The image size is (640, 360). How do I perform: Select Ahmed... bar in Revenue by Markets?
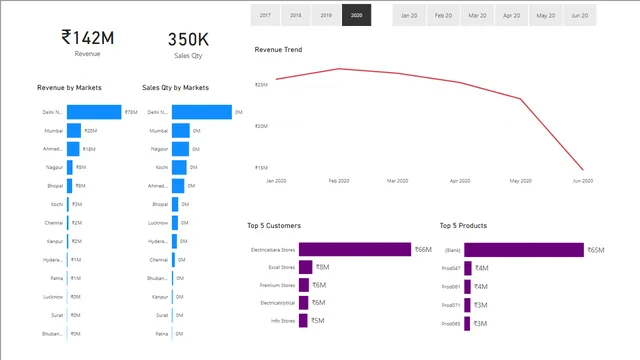point(73,149)
